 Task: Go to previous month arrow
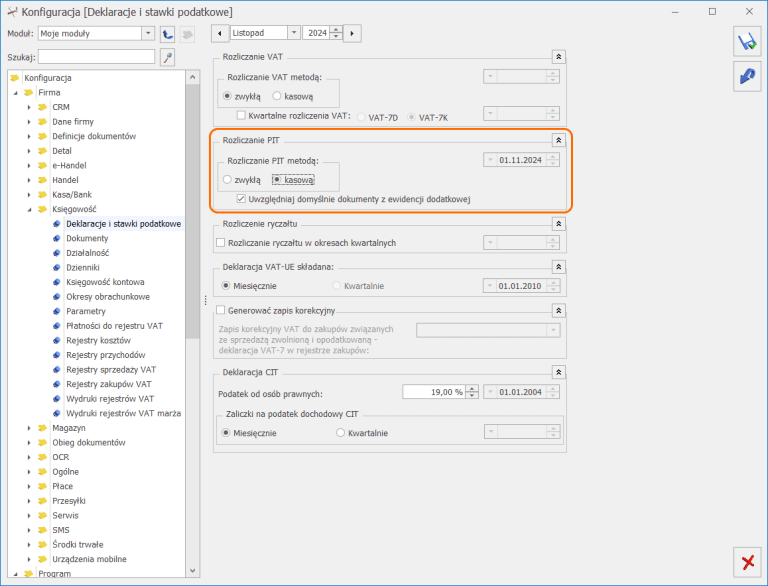pyautogui.click(x=219, y=33)
